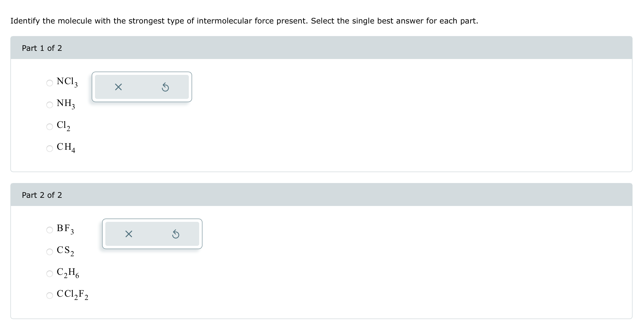Select BF3 in Part 2
Viewport: 644px width, 336px height.
(x=49, y=230)
